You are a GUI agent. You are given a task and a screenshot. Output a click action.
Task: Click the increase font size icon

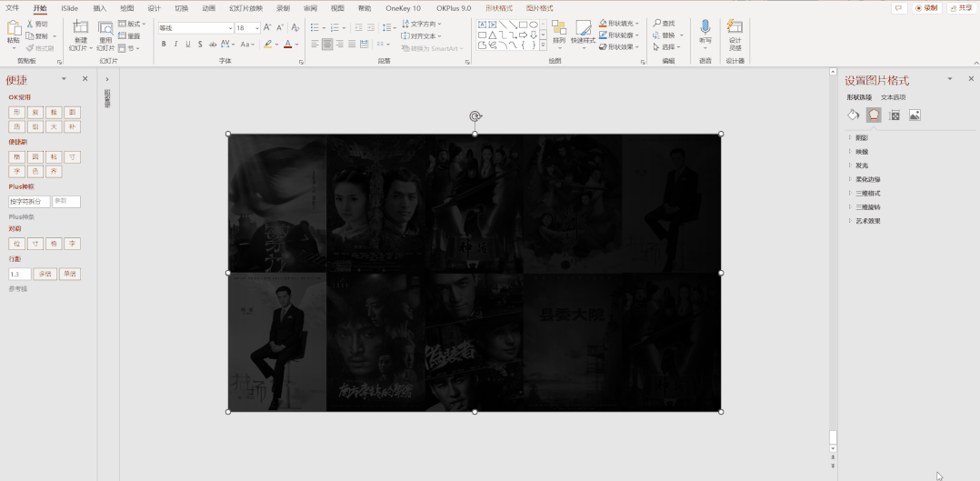click(267, 27)
